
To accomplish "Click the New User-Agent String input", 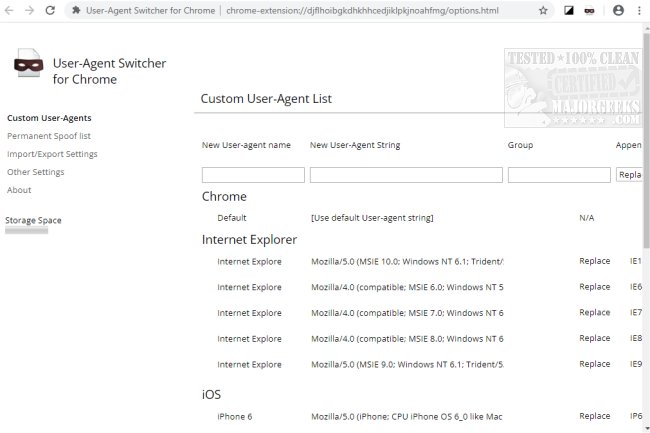I will coord(406,175).
